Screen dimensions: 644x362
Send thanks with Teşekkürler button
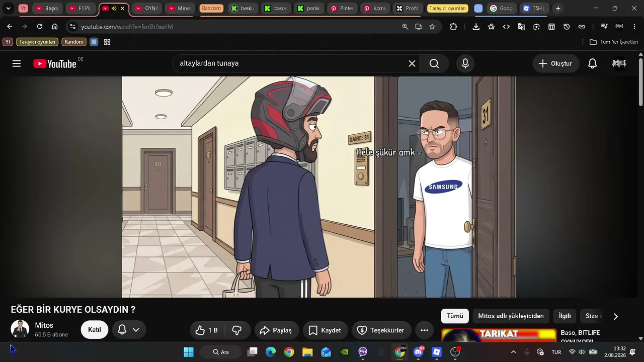pyautogui.click(x=381, y=330)
